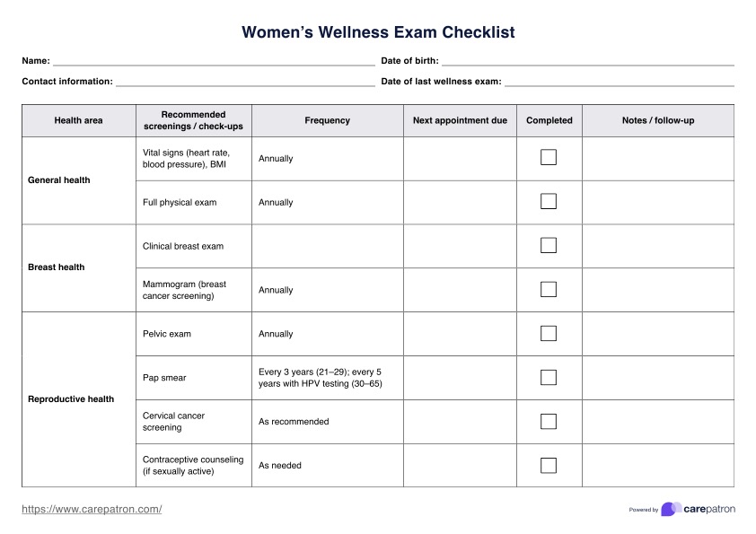The height and width of the screenshot is (534, 756).
Task: Mark Clinical breast exam as completed
Action: [549, 246]
